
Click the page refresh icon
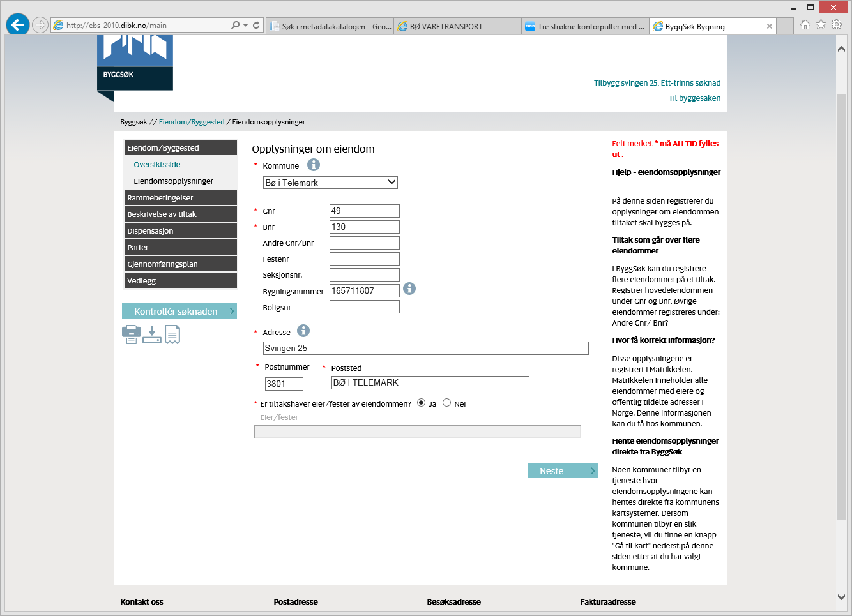pyautogui.click(x=256, y=26)
